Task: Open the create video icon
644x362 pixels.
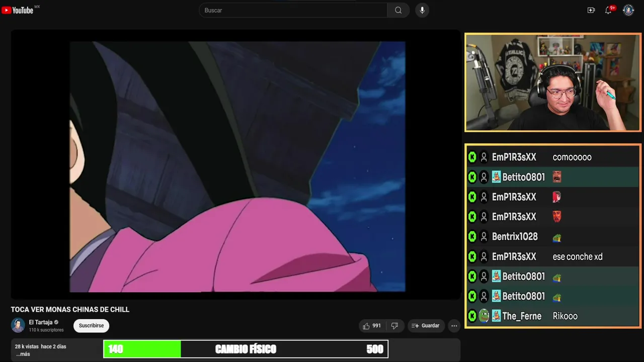Action: [x=591, y=10]
